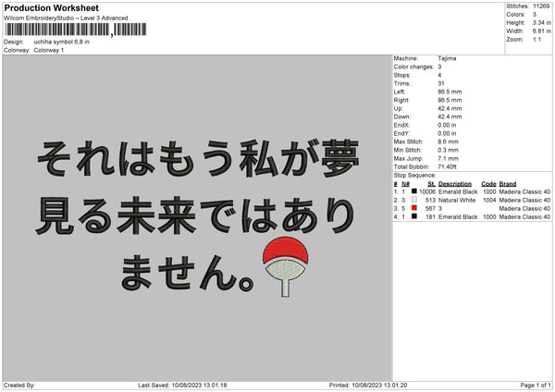
Task: Click the 'Colorway 1' value
Action: click(49, 50)
